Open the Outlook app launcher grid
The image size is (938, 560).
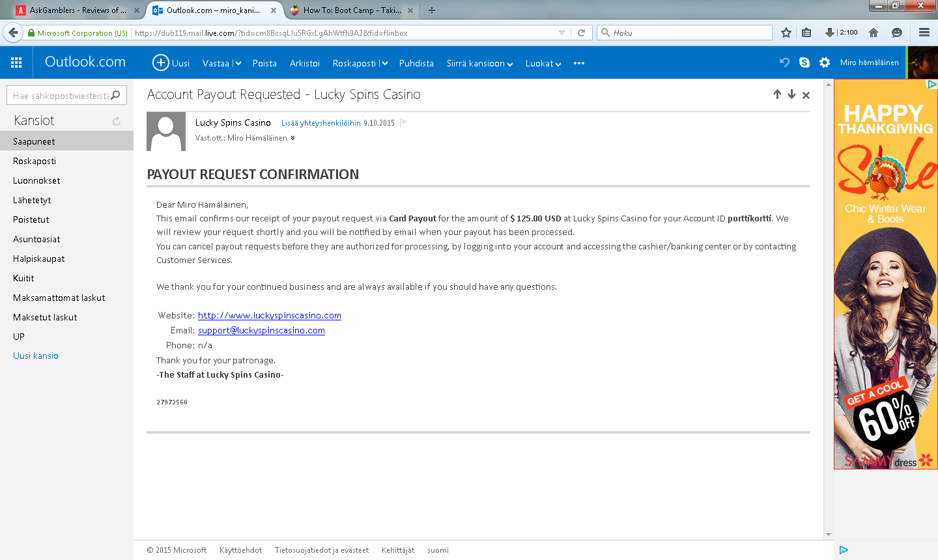(x=16, y=63)
